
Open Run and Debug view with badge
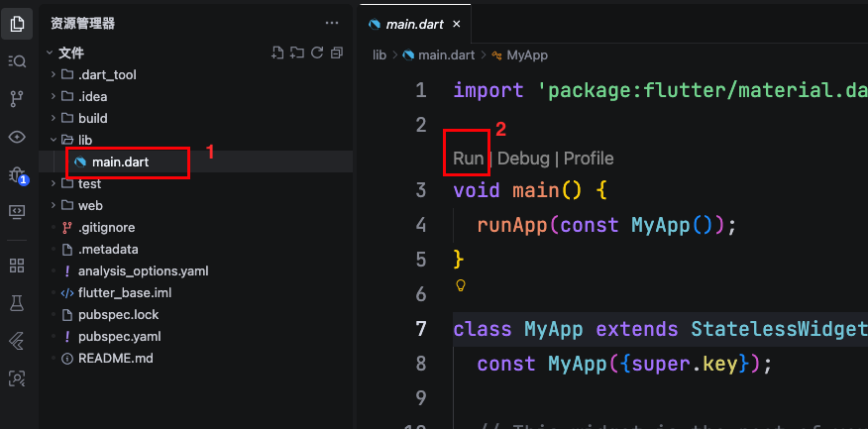point(17,175)
